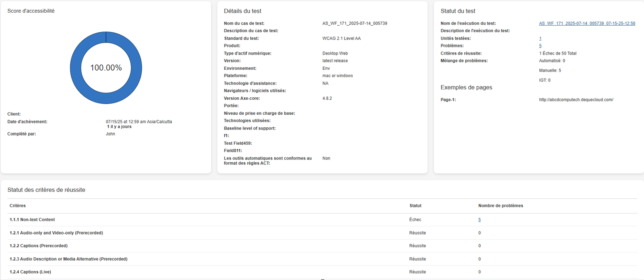
Task: Click the Exemples de pages heading
Action: point(466,88)
